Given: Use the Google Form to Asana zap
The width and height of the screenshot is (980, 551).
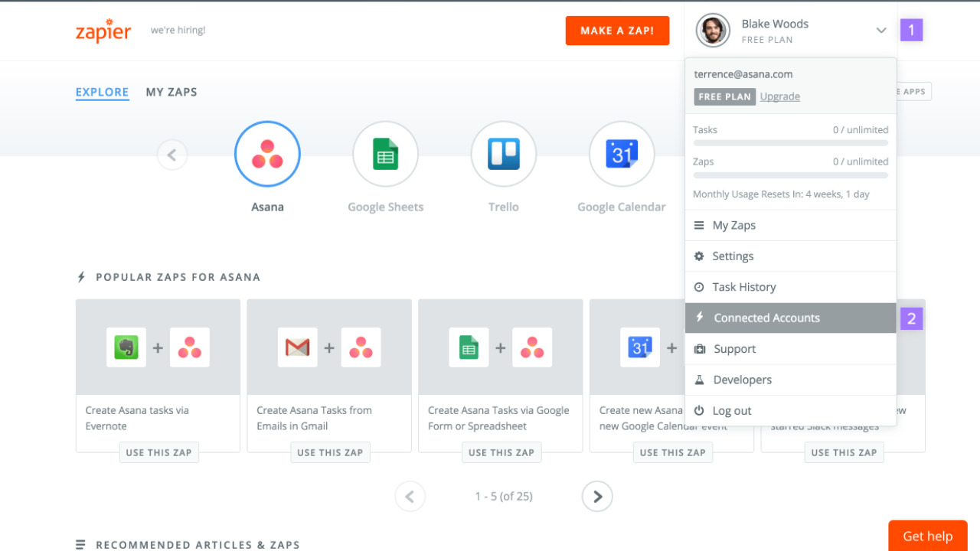Looking at the screenshot, I should tap(501, 452).
